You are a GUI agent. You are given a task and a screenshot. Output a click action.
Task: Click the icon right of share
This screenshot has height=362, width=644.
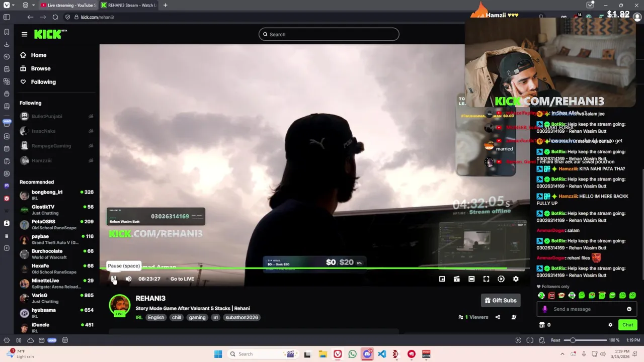[514, 317]
